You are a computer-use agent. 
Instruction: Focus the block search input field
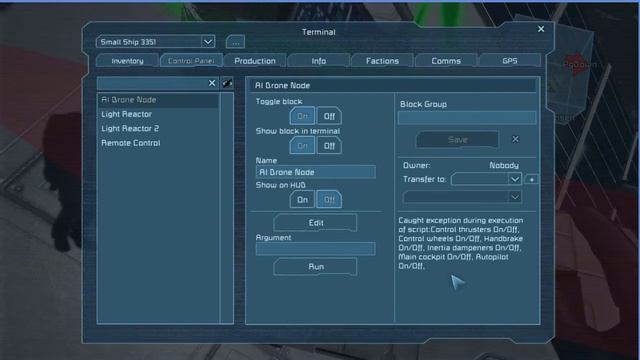tap(152, 83)
